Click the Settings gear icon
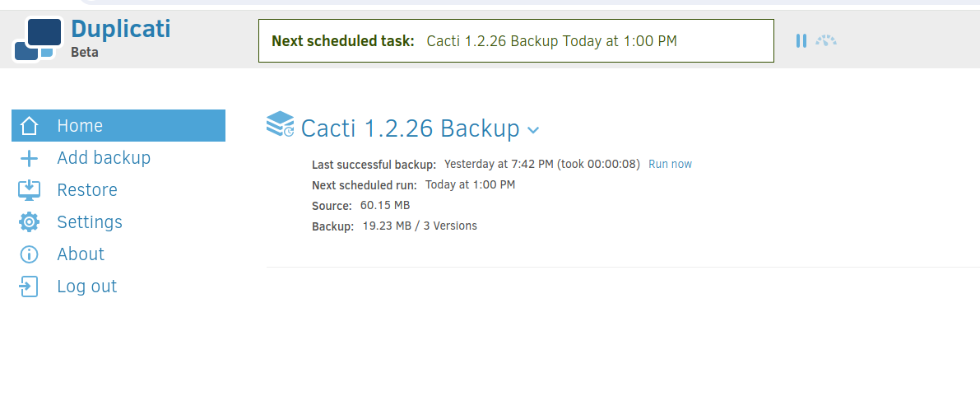 point(30,221)
